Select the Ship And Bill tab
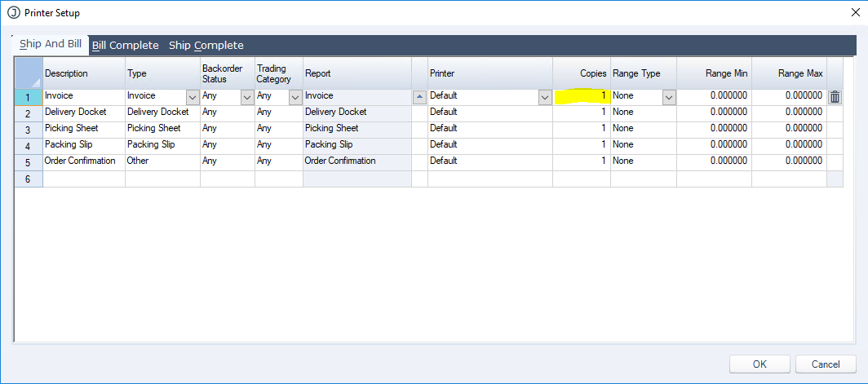This screenshot has height=384, width=868. point(51,44)
